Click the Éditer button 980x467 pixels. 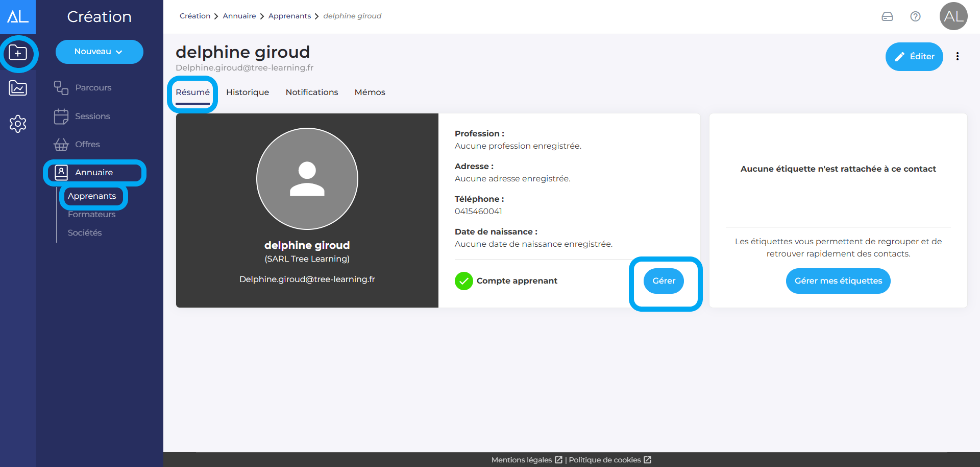click(x=914, y=57)
